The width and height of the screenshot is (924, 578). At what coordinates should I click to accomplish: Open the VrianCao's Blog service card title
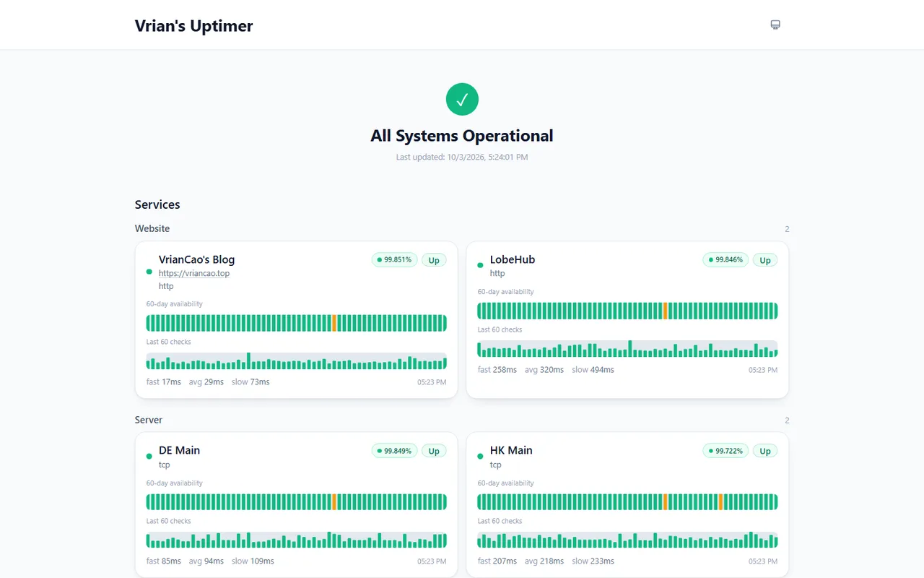(x=196, y=259)
